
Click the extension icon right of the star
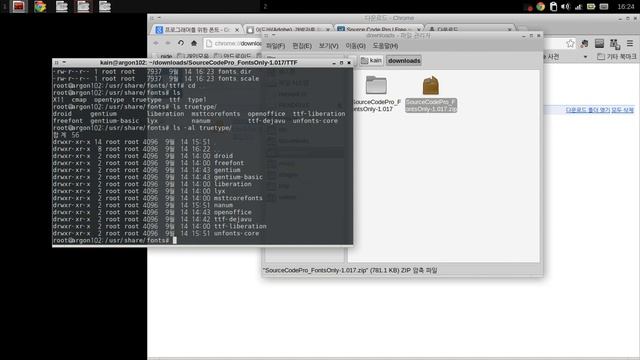(x=584, y=43)
